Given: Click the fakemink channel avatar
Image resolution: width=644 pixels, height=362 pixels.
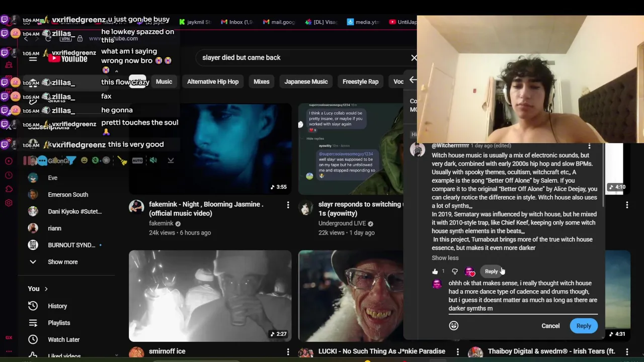Looking at the screenshot, I should [136, 207].
